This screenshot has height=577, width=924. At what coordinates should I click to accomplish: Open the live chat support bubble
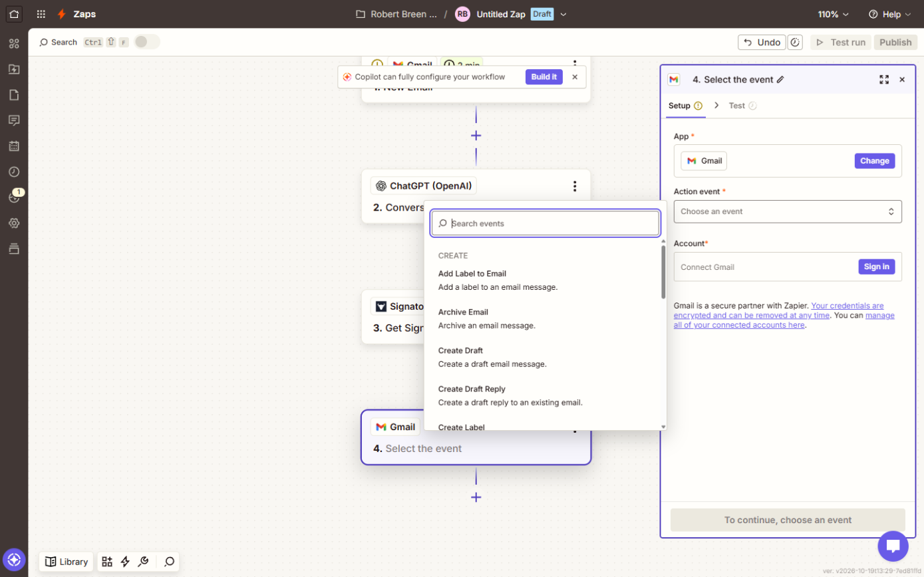(893, 546)
